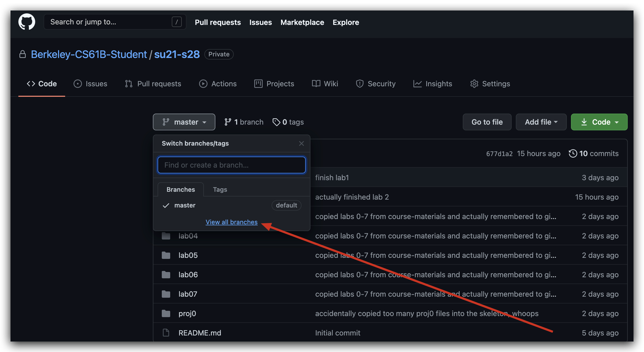Click the Private label badge
Viewport: 644px width, 352px height.
(219, 54)
